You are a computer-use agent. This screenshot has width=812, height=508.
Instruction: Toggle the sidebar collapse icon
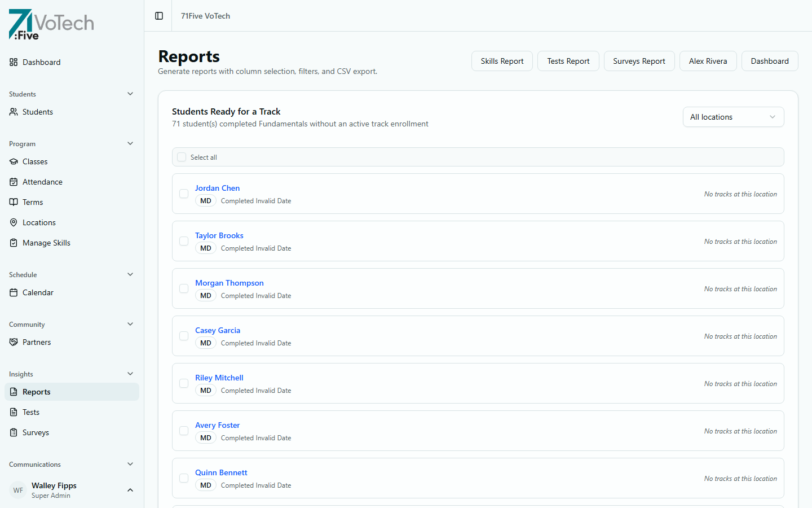[x=158, y=16]
